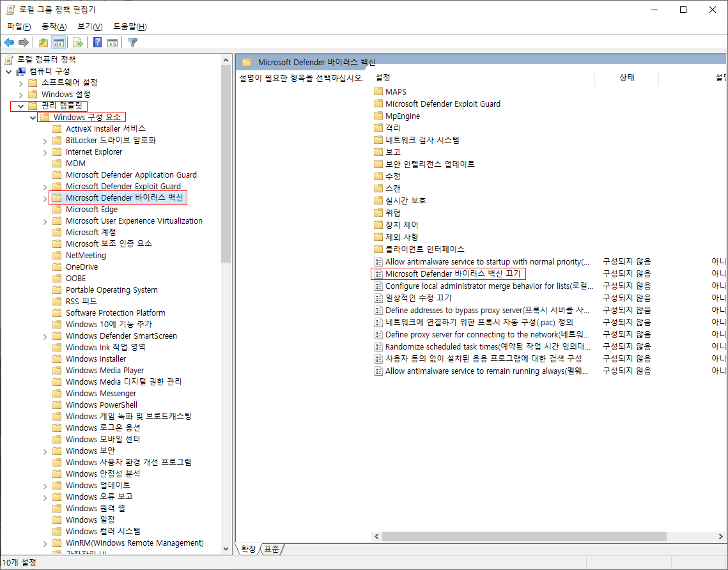Open the 보기(V) menu
Image resolution: width=728 pixels, height=570 pixels.
point(90,27)
